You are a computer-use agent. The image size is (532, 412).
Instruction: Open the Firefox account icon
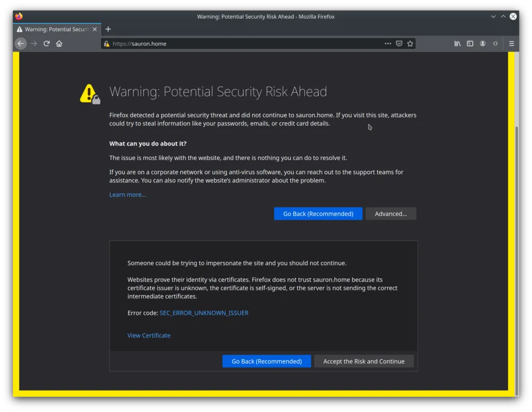click(x=483, y=44)
